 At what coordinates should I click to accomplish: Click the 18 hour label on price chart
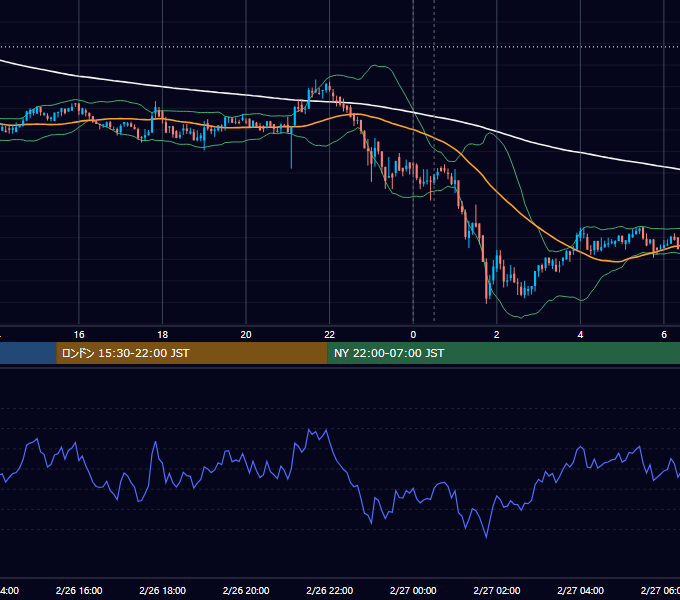[x=162, y=335]
